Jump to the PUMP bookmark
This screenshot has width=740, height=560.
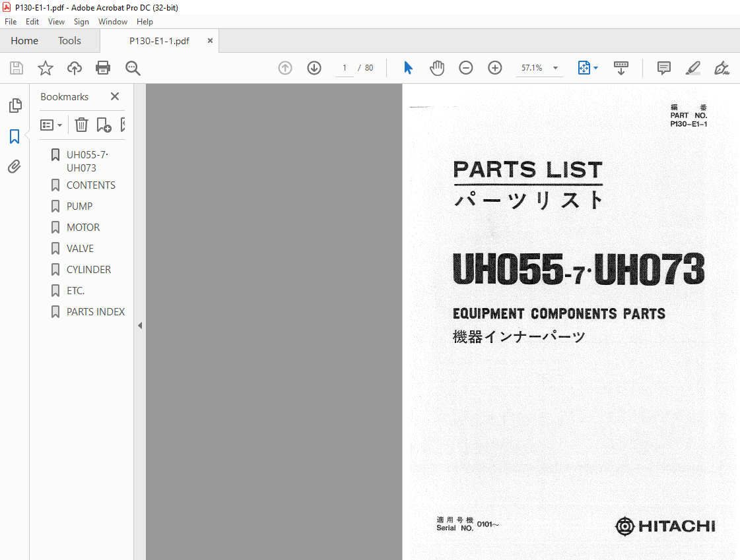pyautogui.click(x=79, y=206)
